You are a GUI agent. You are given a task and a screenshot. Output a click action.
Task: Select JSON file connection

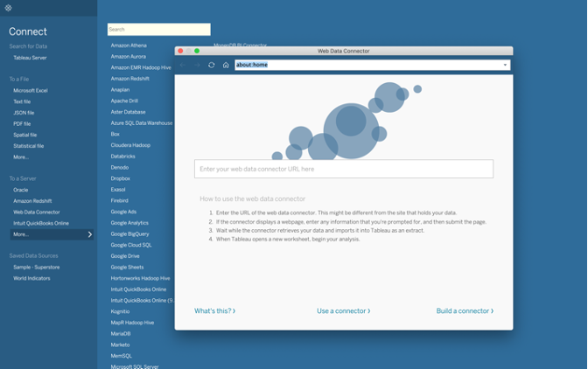[24, 113]
